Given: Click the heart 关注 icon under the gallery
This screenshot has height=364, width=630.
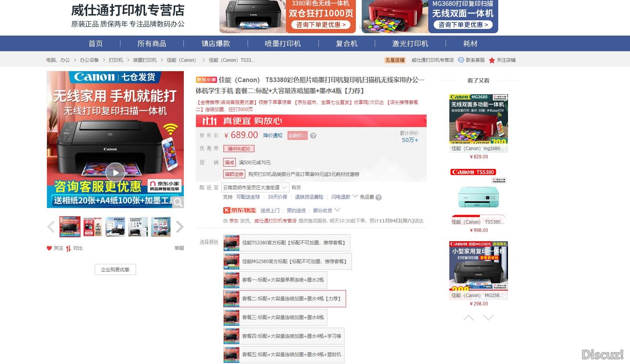Looking at the screenshot, I should pyautogui.click(x=49, y=248).
